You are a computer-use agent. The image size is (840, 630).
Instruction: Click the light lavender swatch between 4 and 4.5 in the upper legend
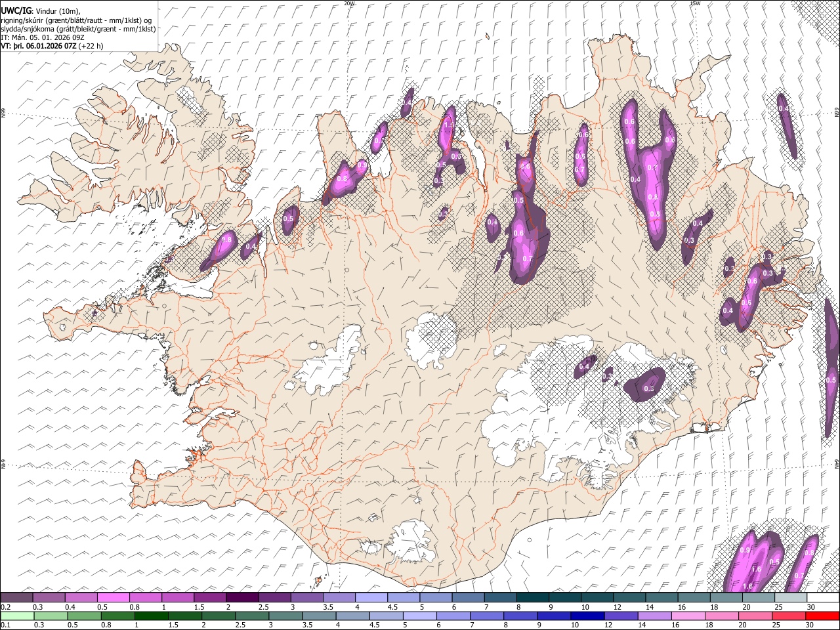tap(371, 597)
